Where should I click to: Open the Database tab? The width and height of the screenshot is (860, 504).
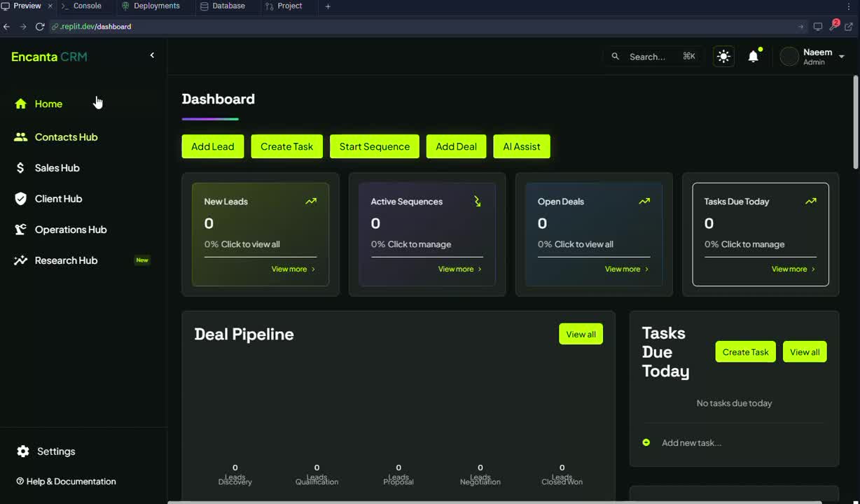[x=223, y=6]
